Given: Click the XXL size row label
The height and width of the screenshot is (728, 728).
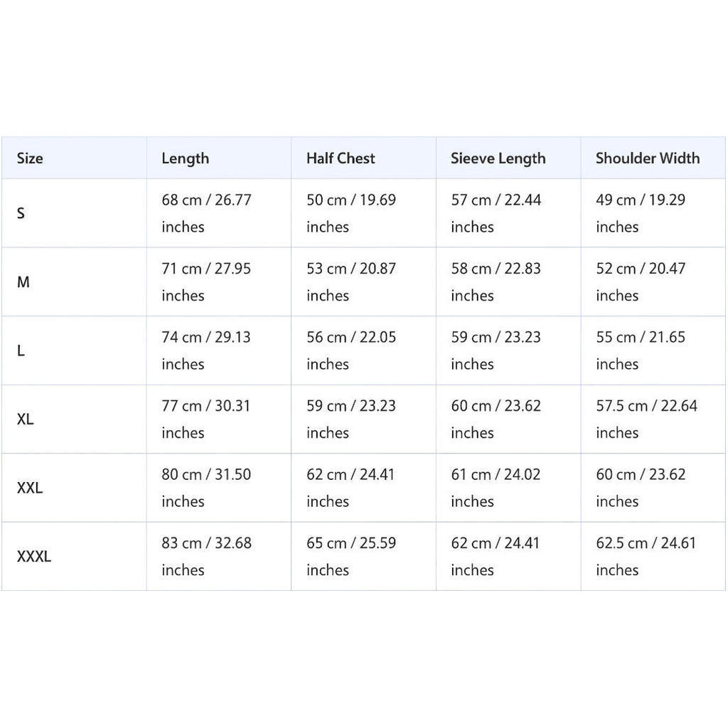Looking at the screenshot, I should click(30, 488).
